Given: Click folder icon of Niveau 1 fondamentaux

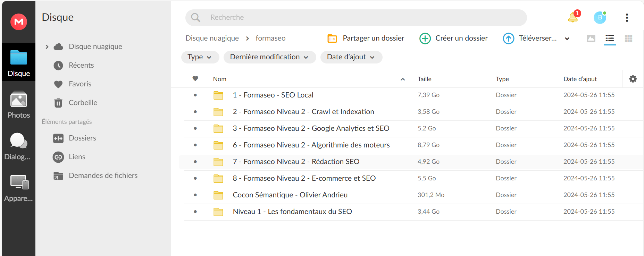Looking at the screenshot, I should click(x=218, y=212).
